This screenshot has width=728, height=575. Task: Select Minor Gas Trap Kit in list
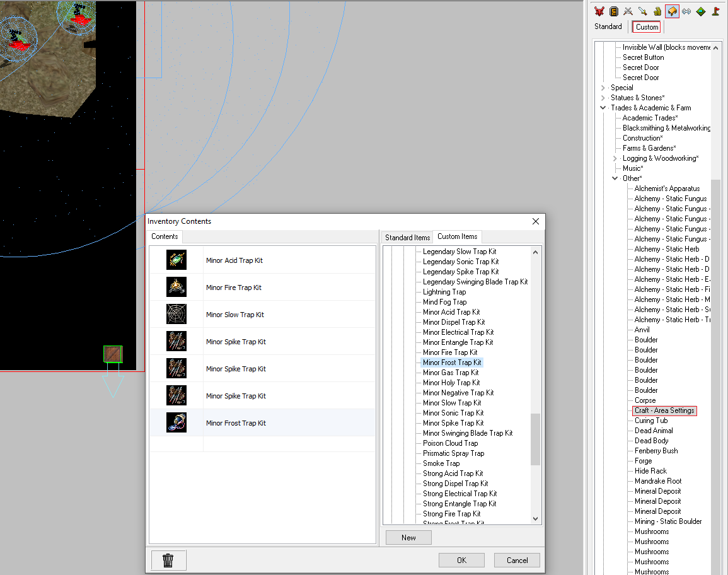click(x=451, y=373)
